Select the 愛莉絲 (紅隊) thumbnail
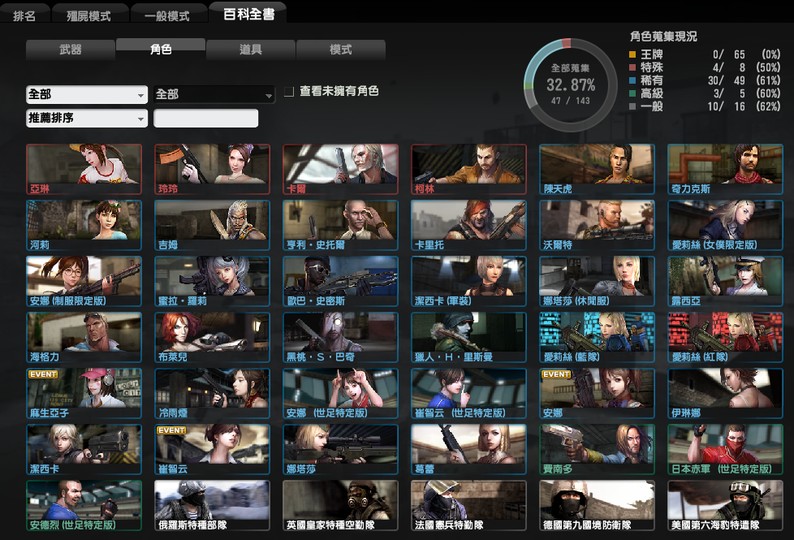 (725, 337)
